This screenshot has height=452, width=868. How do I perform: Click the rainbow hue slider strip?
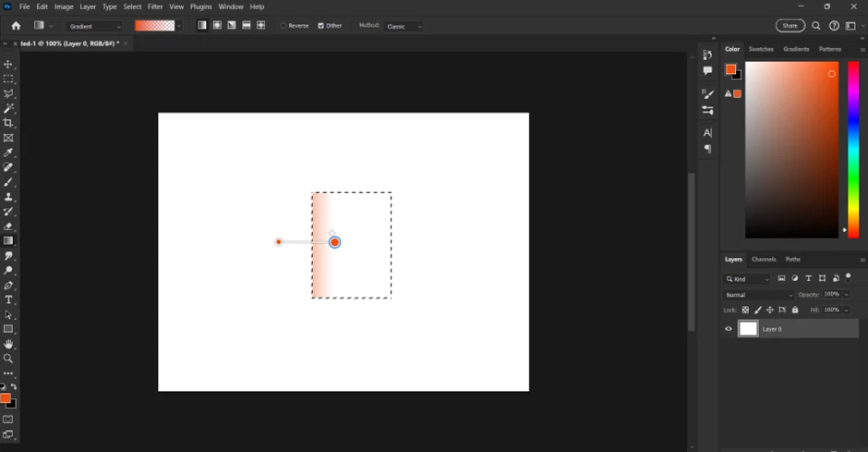click(853, 150)
